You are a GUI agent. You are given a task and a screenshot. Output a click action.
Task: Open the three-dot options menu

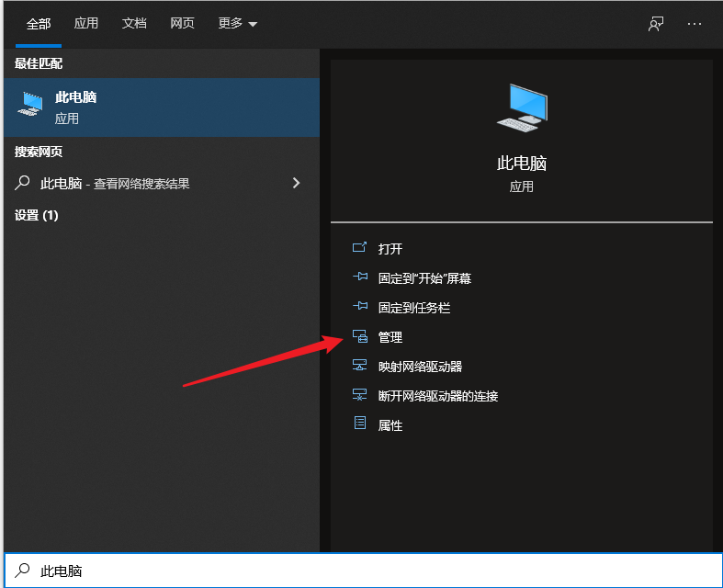coord(694,24)
